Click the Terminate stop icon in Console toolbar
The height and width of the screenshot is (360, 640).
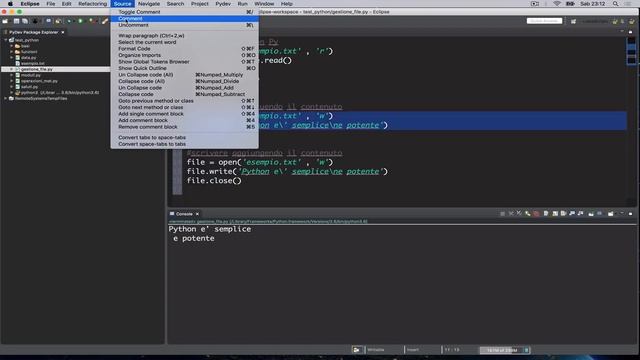[x=502, y=213]
